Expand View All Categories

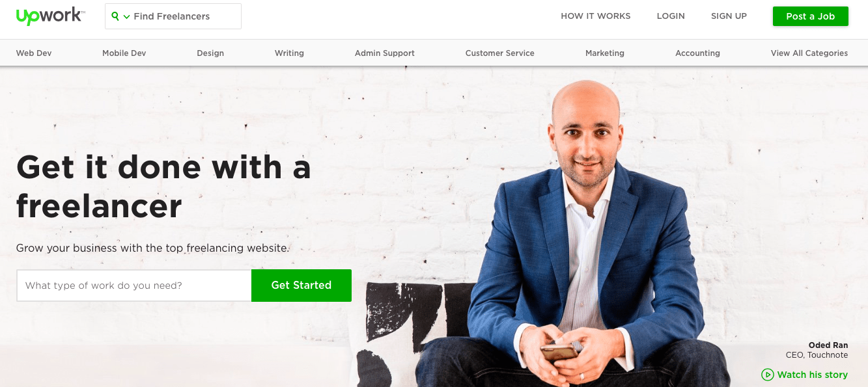(x=809, y=53)
